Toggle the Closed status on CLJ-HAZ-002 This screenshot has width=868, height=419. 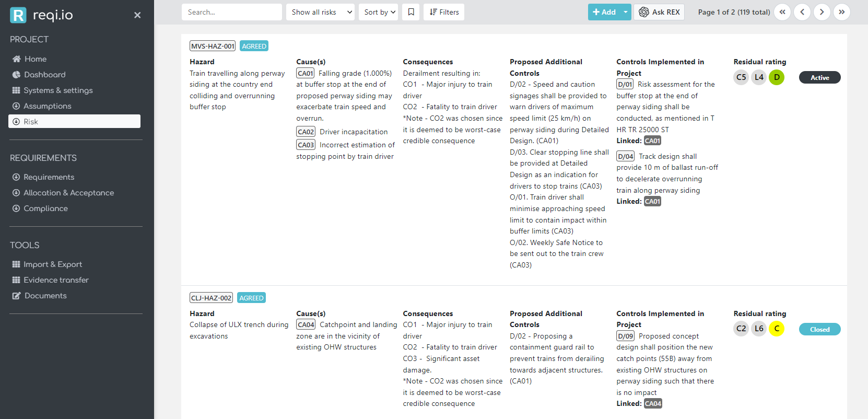click(x=819, y=329)
